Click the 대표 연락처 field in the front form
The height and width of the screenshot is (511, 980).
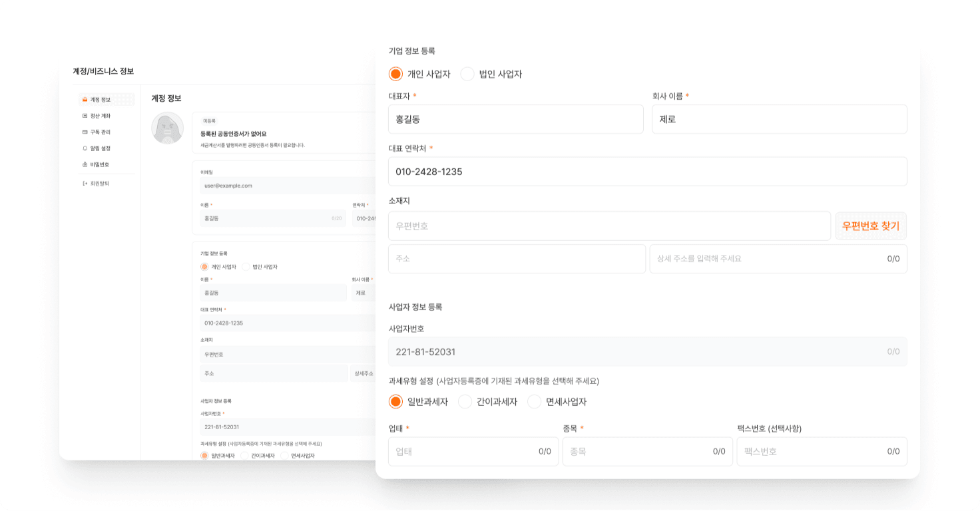click(x=648, y=172)
